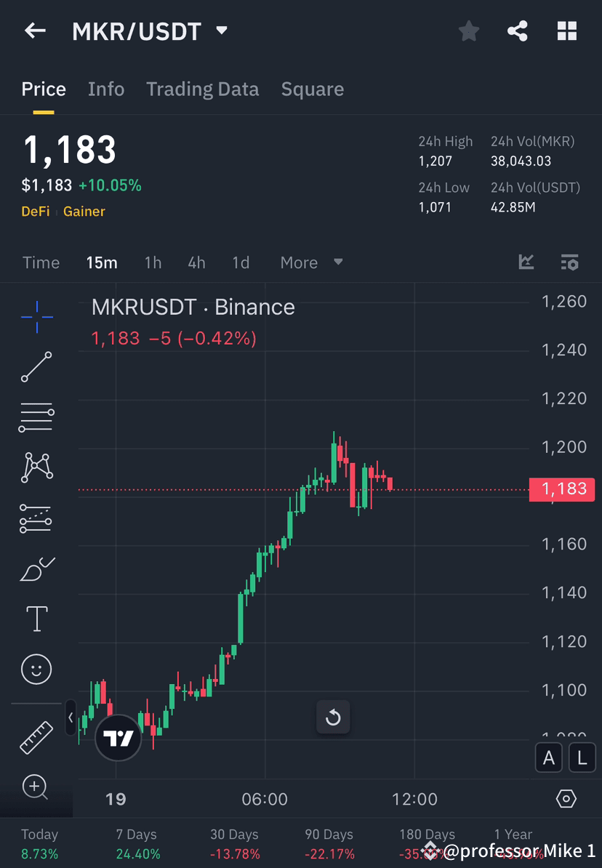Reload the chart with the refresh button
The height and width of the screenshot is (868, 602).
pos(333,717)
